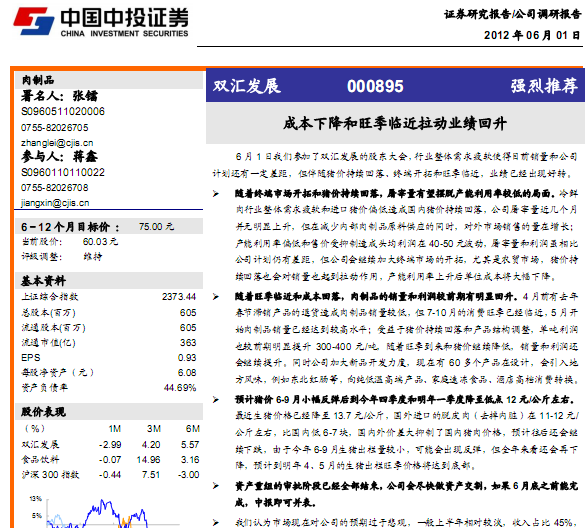Image resolution: width=588 pixels, height=528 pixels.
Task: Select the report title 成本下降和旺季临近拉动业绩回升
Action: [x=395, y=123]
